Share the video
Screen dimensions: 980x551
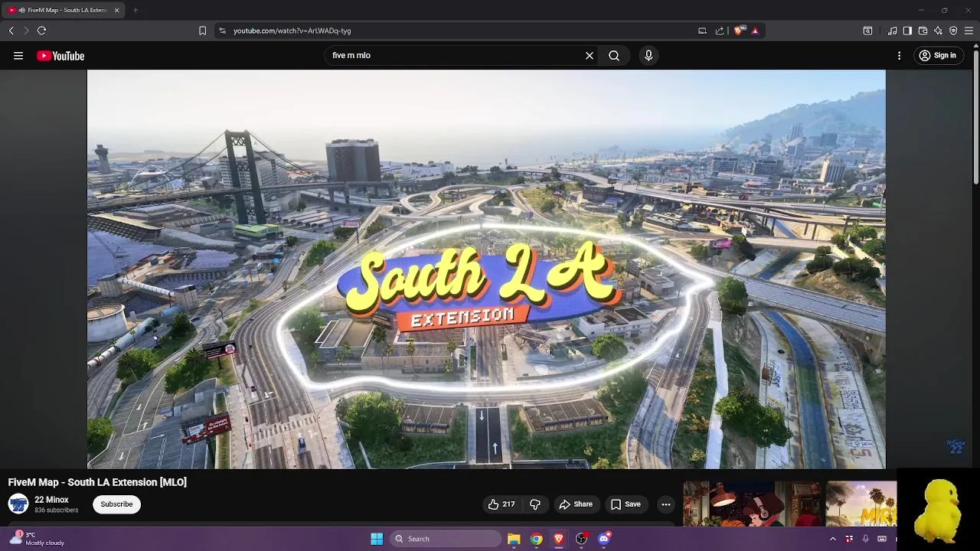pos(576,504)
